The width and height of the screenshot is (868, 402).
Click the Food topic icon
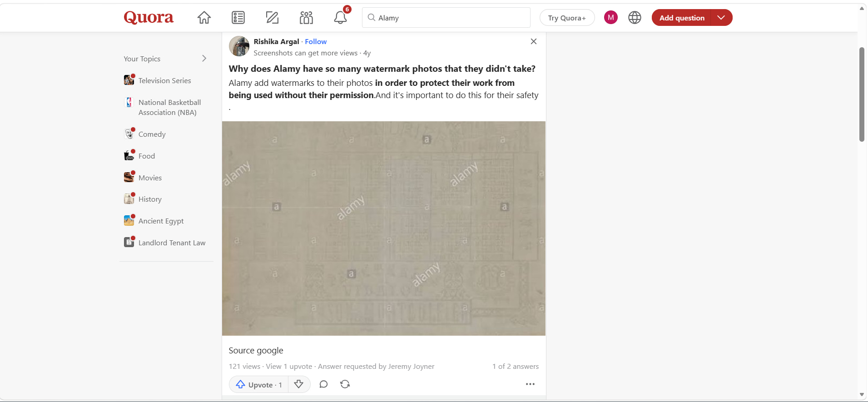click(x=129, y=155)
